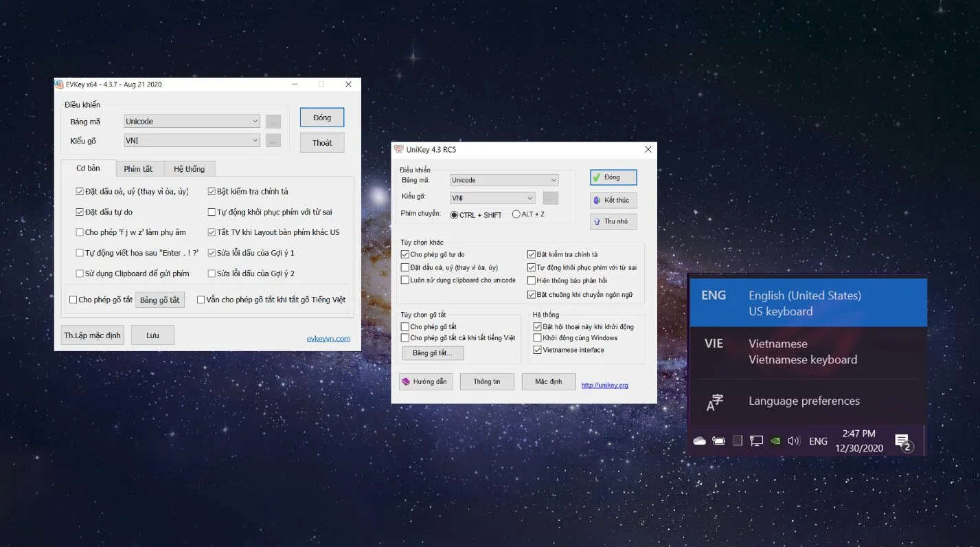
Task: Enable 'Khởi động cùng Windows'
Action: point(537,338)
